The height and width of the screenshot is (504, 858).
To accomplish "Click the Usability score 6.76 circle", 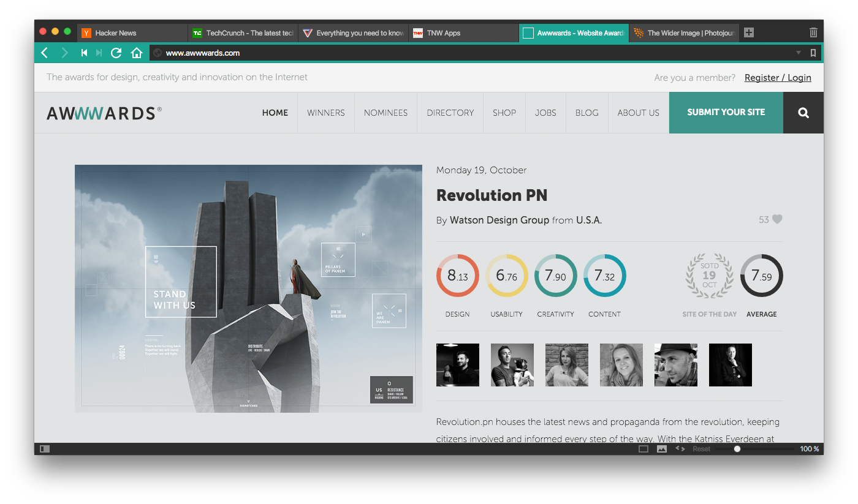I will click(x=507, y=276).
